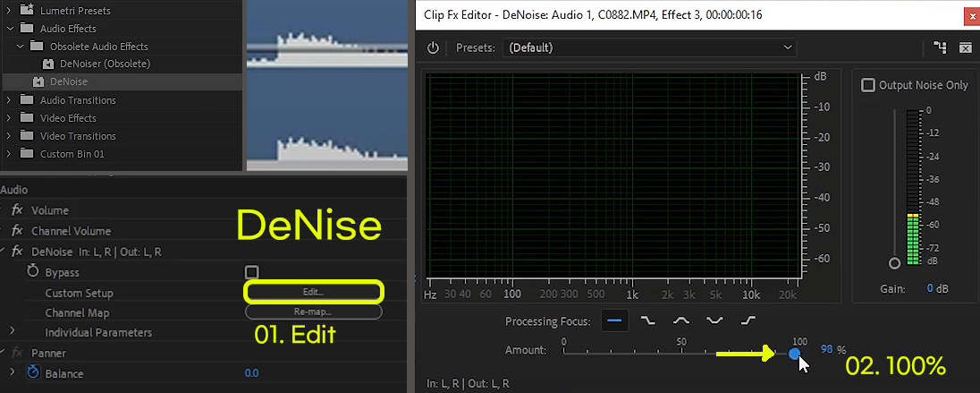
Task: Select the DeNoiser (Obsolete) effect
Action: click(105, 64)
